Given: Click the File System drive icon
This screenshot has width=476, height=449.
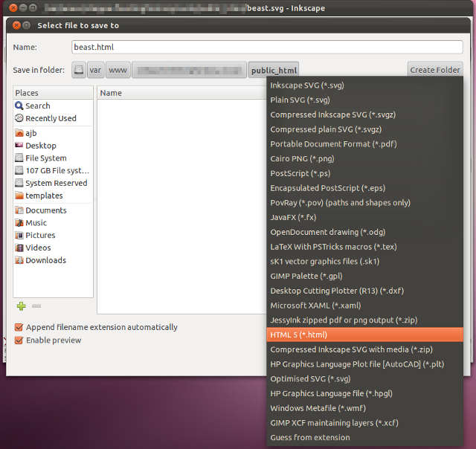Looking at the screenshot, I should 19,158.
